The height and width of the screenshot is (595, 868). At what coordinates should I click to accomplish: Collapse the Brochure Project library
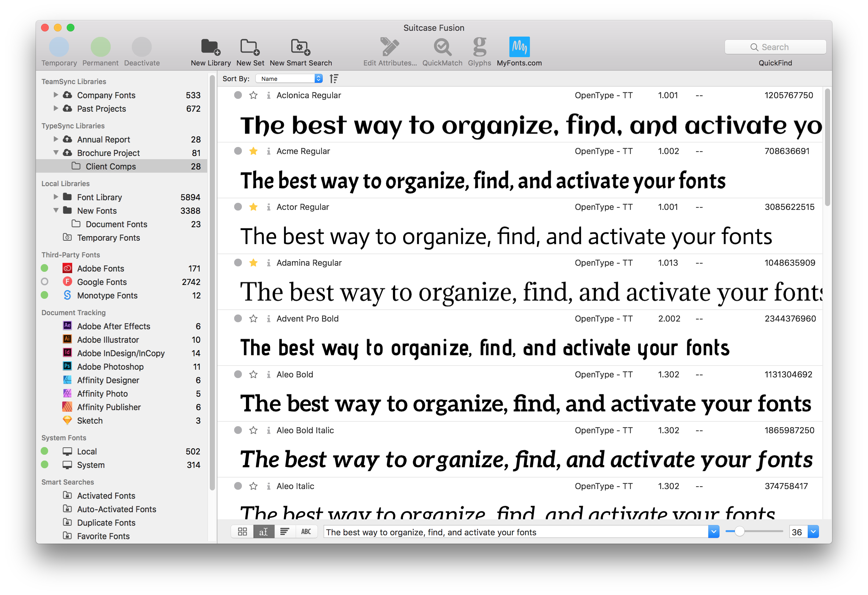55,152
